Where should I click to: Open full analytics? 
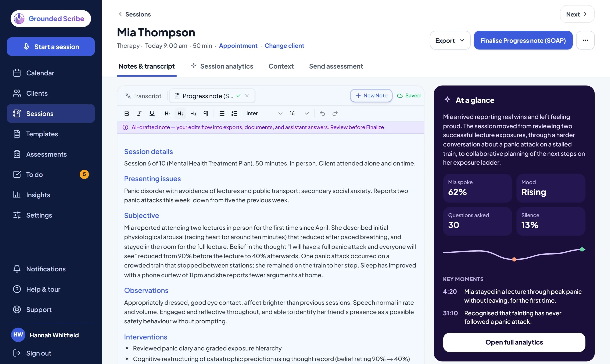coord(514,342)
